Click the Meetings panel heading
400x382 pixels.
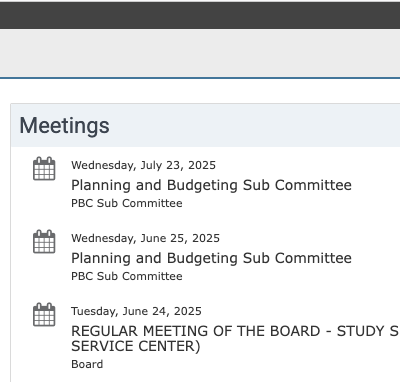pos(64,126)
